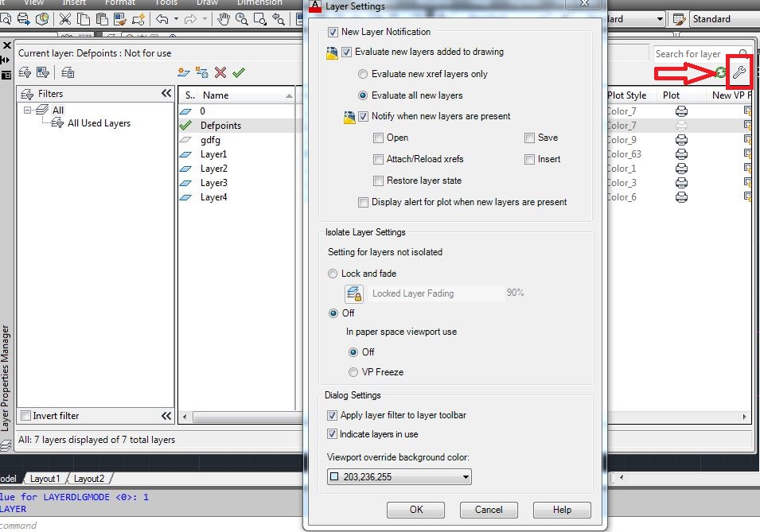Set selected layer as current
Image resolution: width=760 pixels, height=532 pixels.
(239, 72)
